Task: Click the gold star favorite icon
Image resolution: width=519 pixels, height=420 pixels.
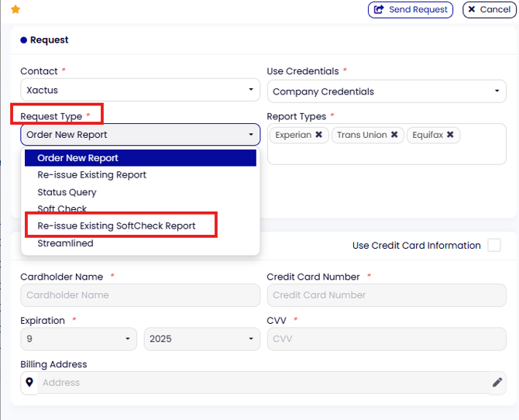Action: [15, 9]
